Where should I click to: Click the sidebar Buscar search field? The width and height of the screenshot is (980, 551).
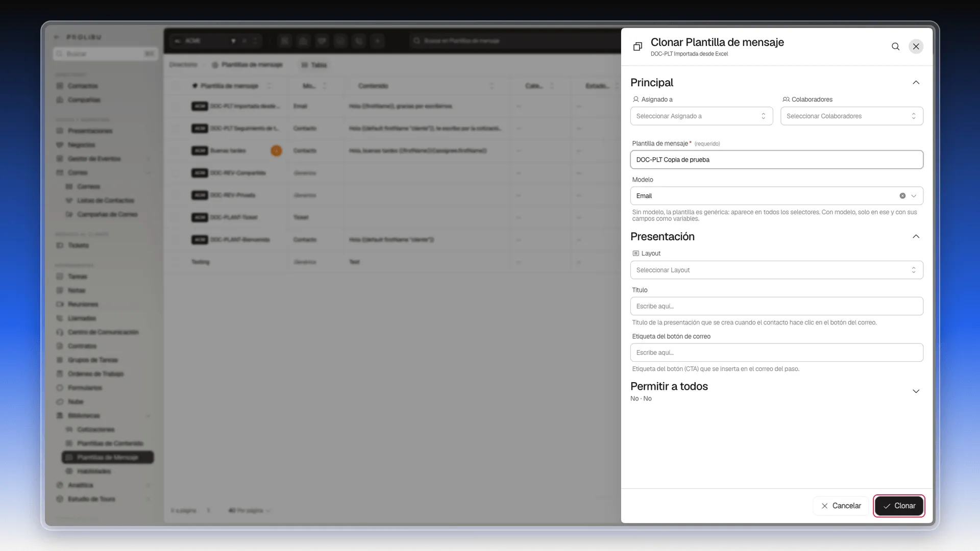(x=105, y=54)
